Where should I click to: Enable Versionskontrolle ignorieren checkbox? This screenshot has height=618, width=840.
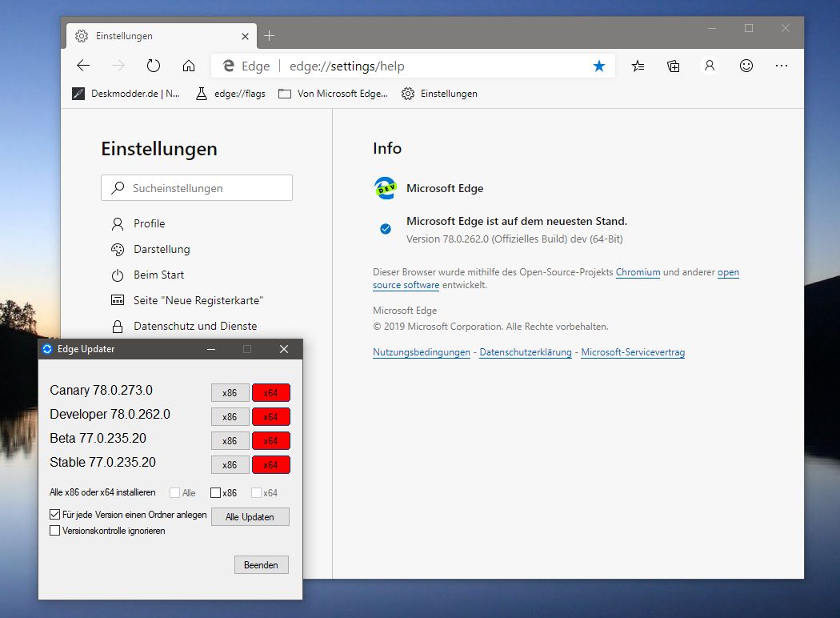click(x=54, y=531)
